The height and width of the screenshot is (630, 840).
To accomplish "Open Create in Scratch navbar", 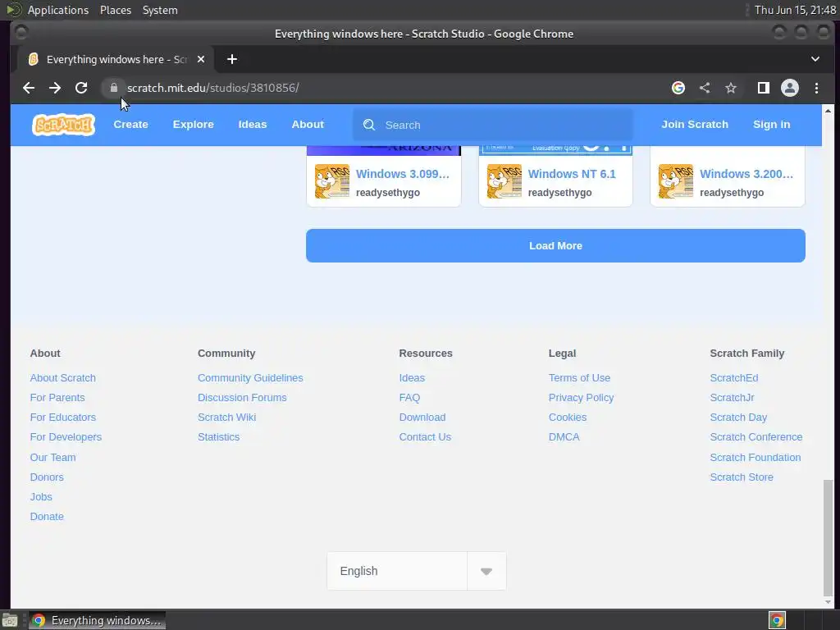I will click(130, 125).
